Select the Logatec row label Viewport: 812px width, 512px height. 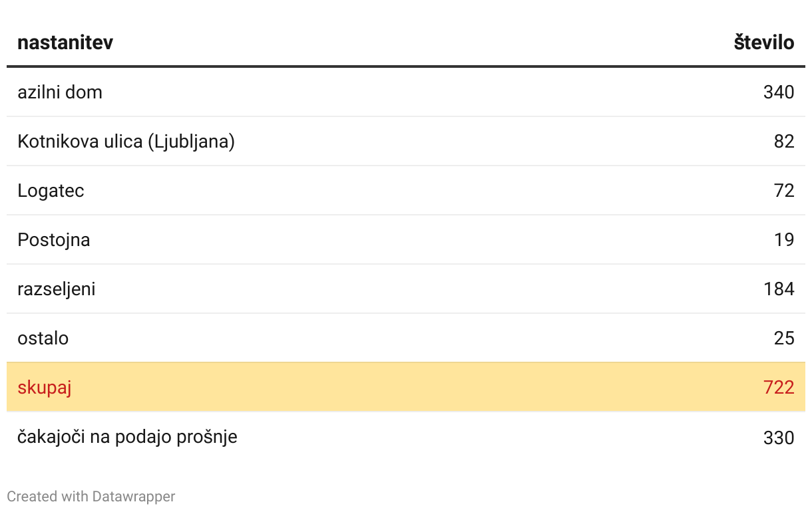51,191
